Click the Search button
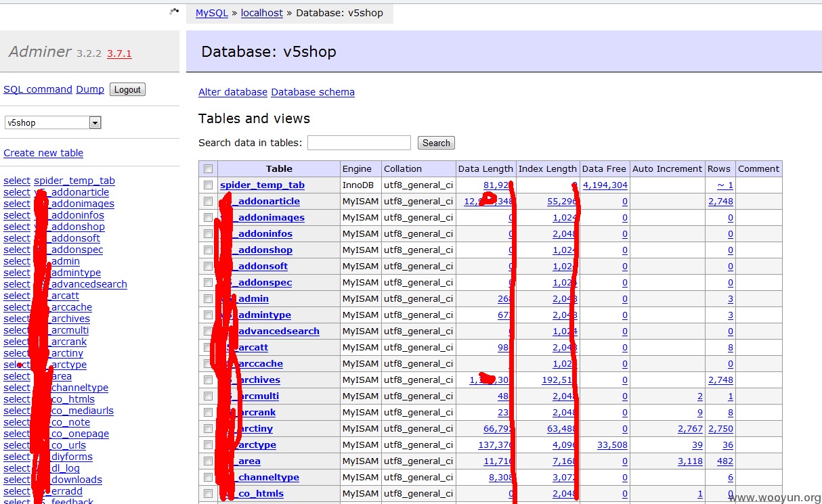The height and width of the screenshot is (504, 822). point(436,143)
